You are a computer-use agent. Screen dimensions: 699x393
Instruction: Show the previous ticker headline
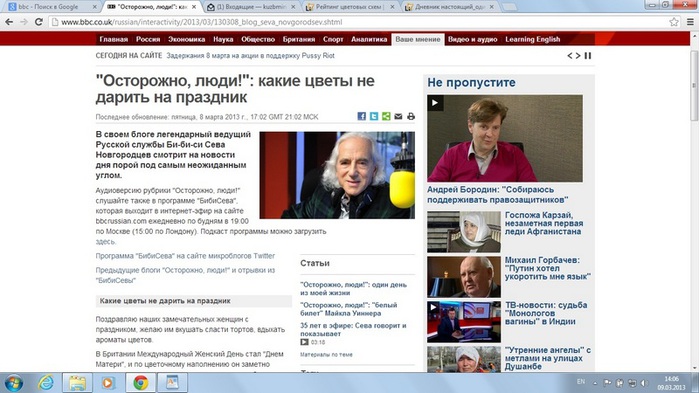coord(570,56)
